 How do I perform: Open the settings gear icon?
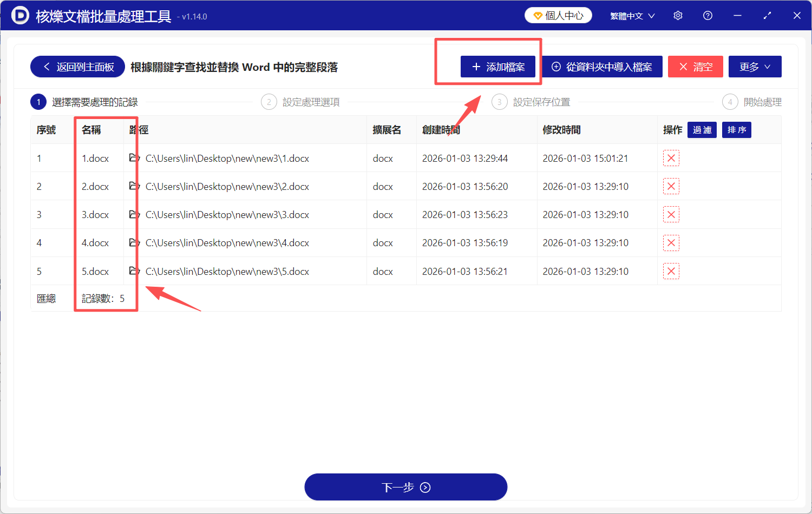click(678, 15)
